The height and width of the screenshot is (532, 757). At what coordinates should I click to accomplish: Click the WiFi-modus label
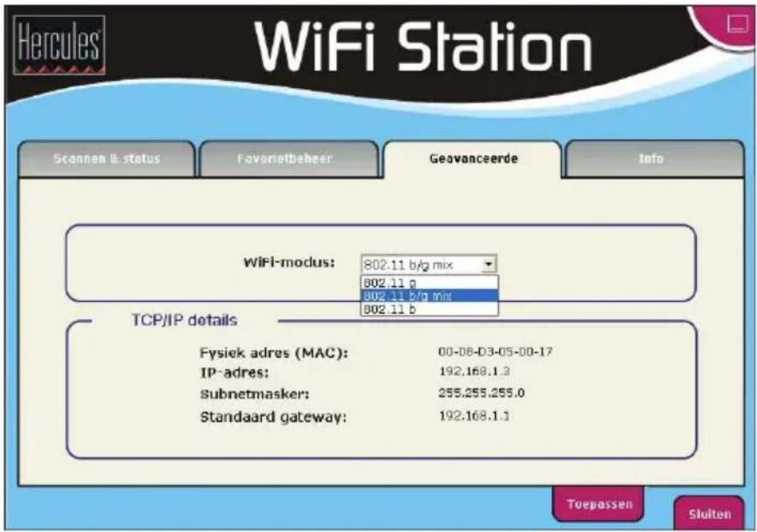(288, 263)
